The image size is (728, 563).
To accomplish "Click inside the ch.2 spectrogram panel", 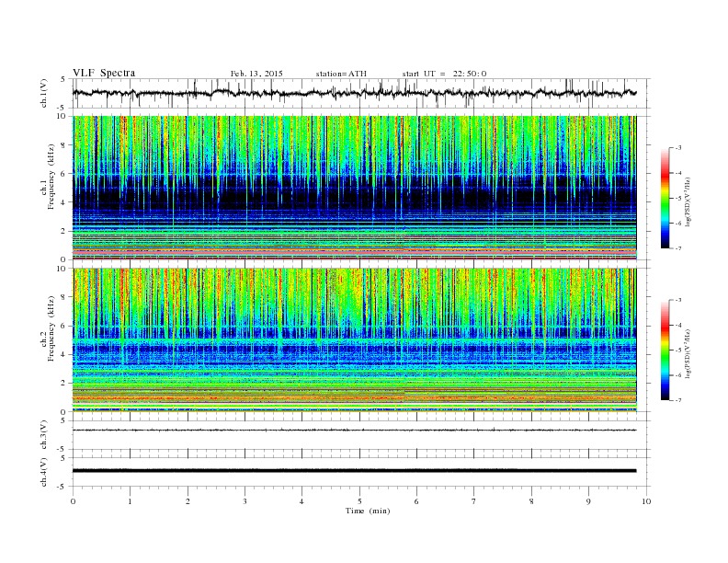I will [x=354, y=340].
